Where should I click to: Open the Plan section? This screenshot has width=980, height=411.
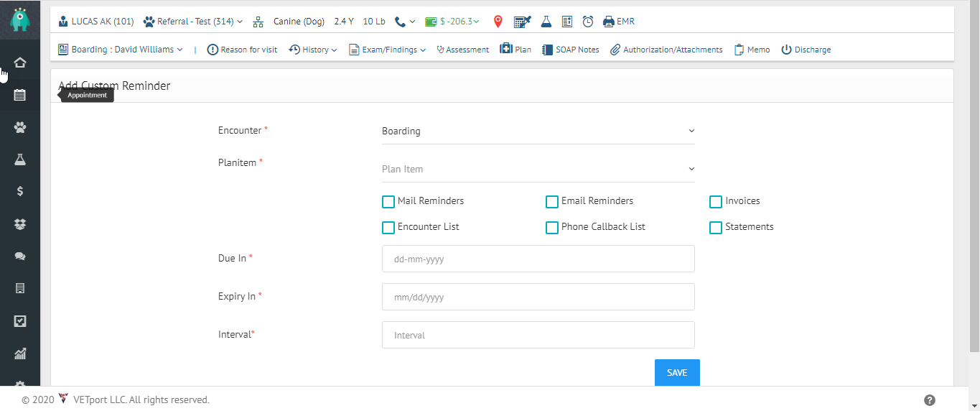coord(515,50)
